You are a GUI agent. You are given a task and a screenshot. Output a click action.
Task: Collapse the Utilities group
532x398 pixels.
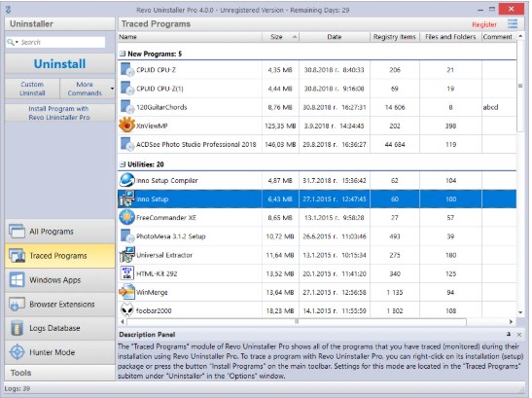[123, 164]
